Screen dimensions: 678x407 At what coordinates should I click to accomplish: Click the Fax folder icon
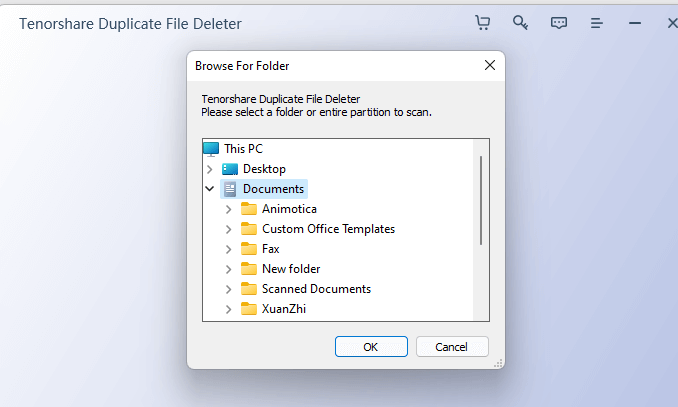tap(249, 249)
